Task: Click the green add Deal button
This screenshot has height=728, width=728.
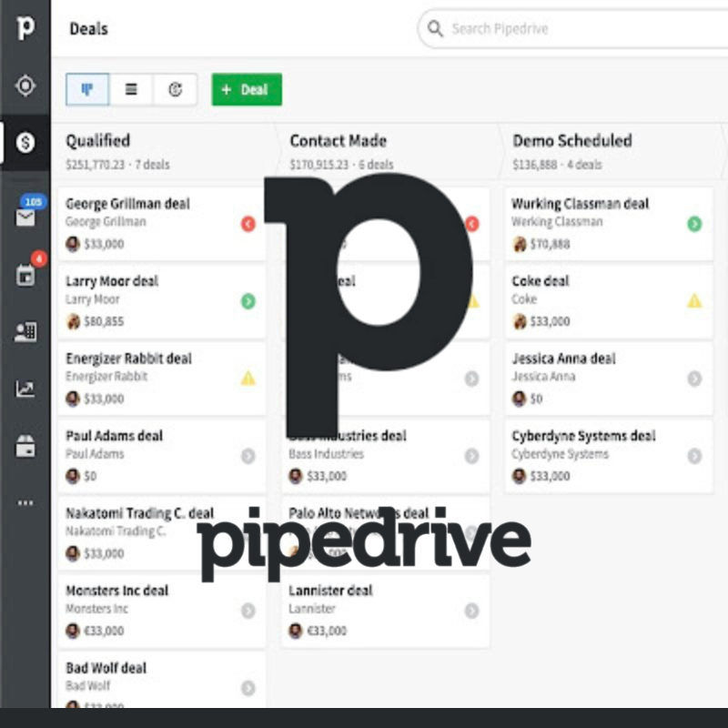Action: (x=247, y=90)
